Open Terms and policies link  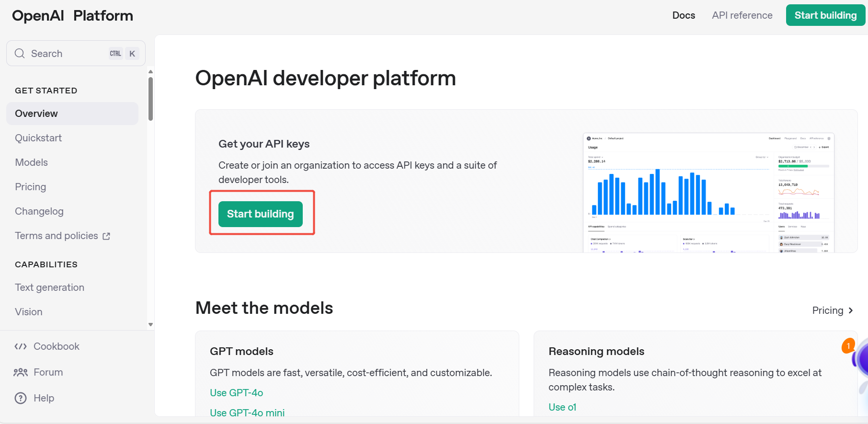tap(57, 236)
